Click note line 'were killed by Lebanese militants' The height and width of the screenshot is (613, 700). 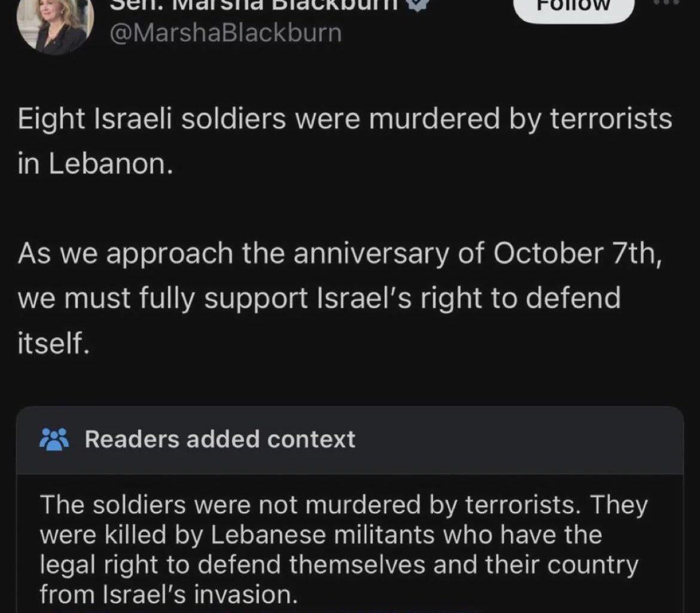(321, 535)
